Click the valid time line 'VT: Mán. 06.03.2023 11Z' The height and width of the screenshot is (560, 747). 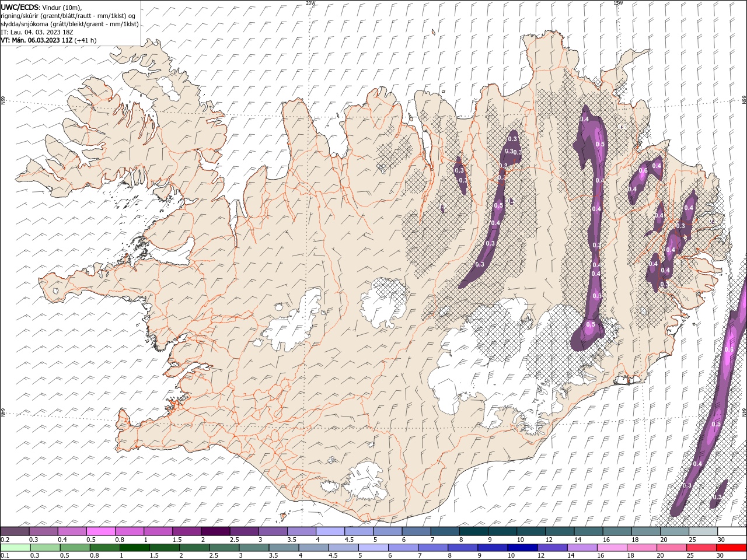(36, 40)
